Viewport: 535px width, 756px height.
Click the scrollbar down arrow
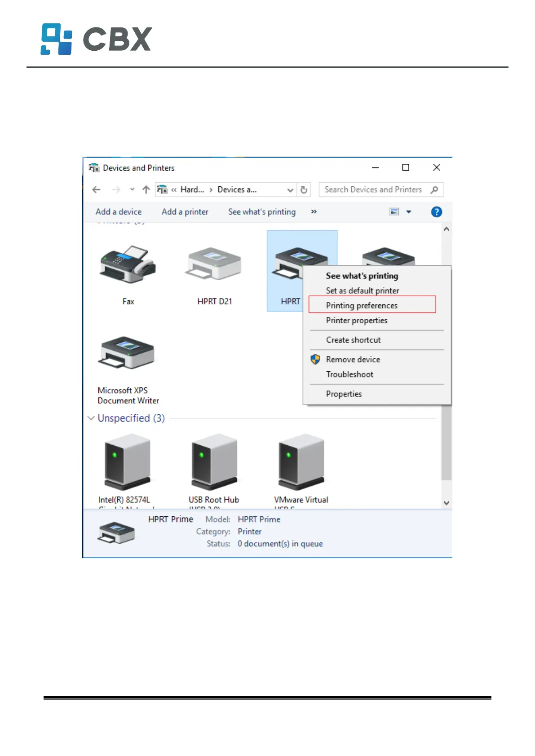(x=447, y=503)
